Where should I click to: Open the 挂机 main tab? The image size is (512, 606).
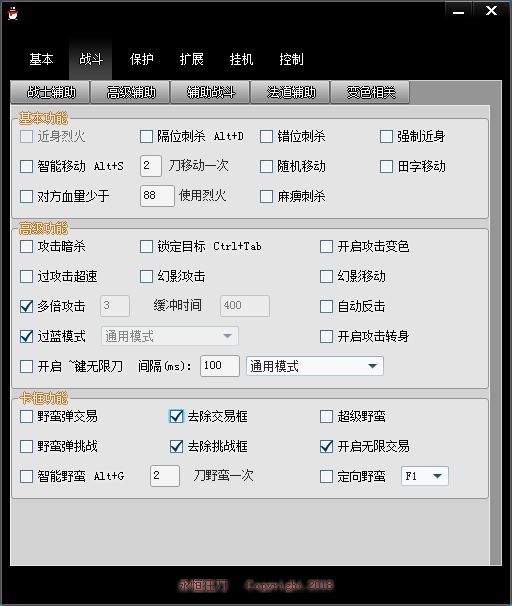[241, 59]
